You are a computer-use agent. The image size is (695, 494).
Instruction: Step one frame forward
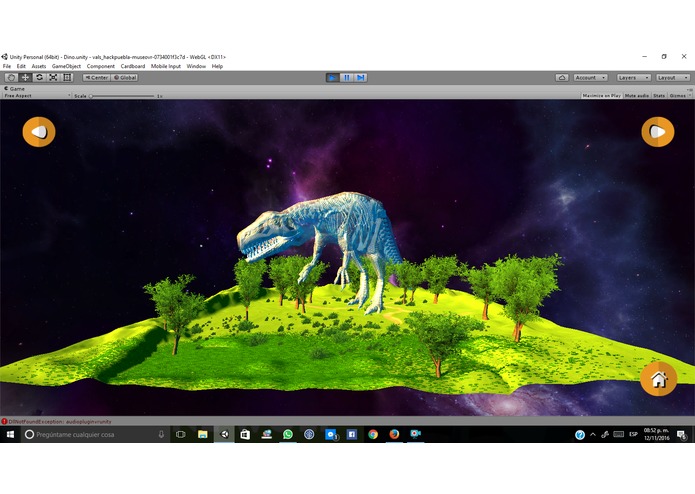click(x=361, y=78)
